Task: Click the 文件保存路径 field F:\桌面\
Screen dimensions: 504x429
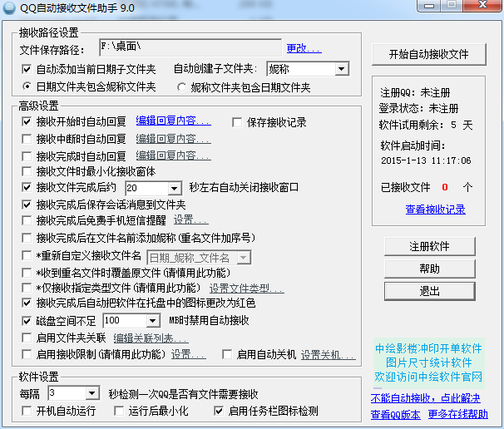Action: point(190,48)
